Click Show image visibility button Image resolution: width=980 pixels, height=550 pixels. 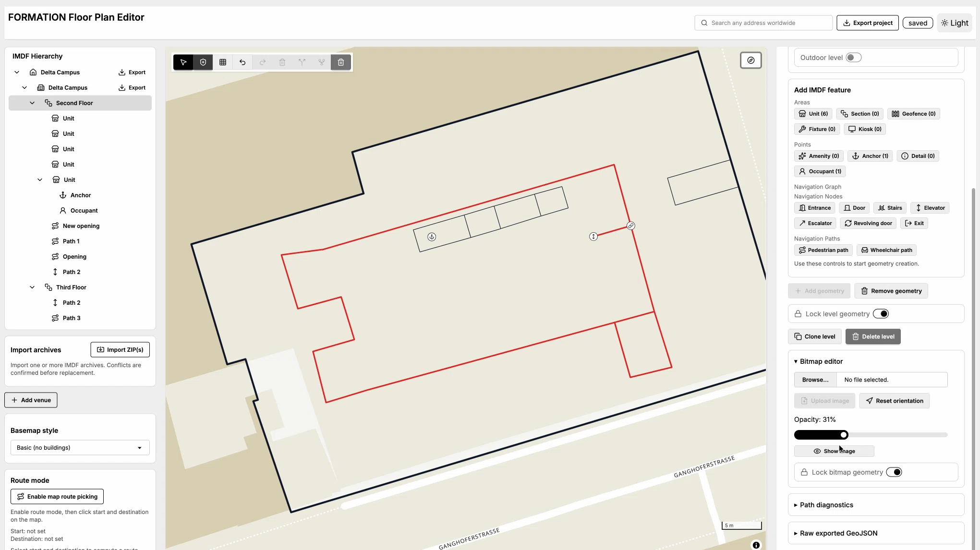coord(834,451)
